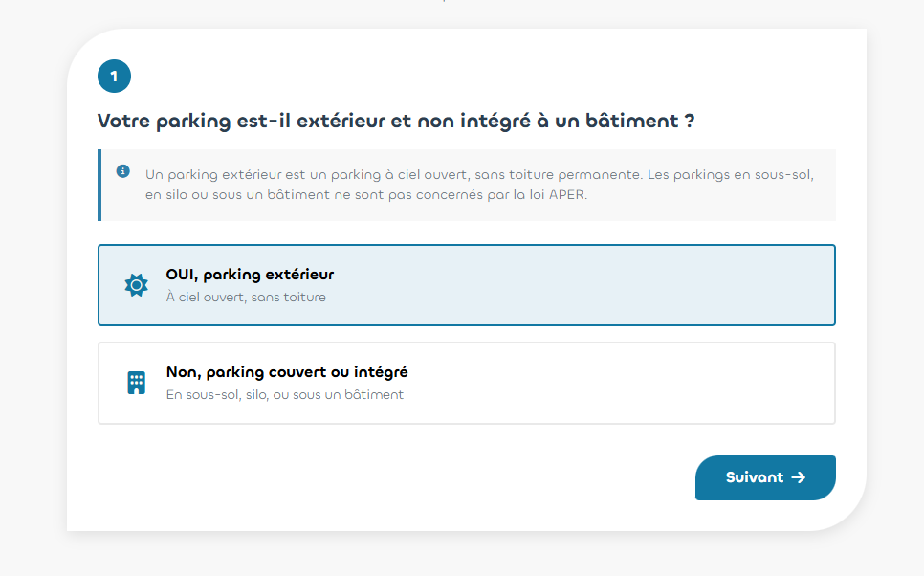Choose "Non, parking couvert ou intégré" option
924x576 pixels.
click(x=466, y=383)
